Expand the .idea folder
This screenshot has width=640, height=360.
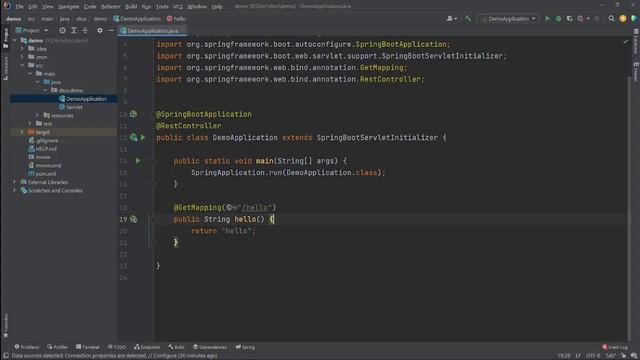pos(22,49)
